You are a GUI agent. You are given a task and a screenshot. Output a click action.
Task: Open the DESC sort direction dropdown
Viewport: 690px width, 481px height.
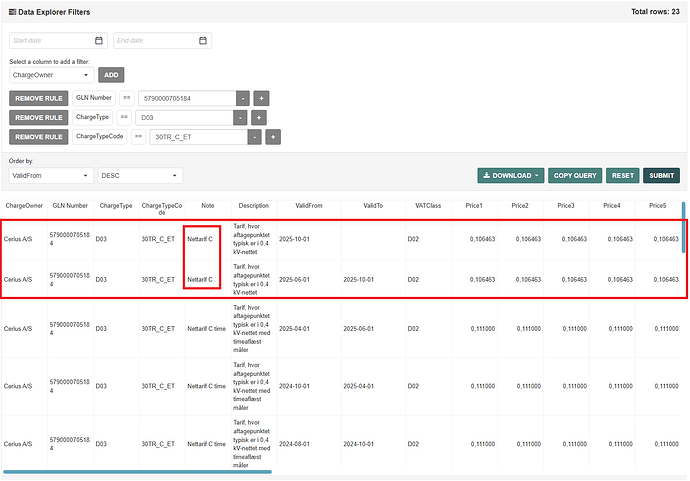point(140,176)
